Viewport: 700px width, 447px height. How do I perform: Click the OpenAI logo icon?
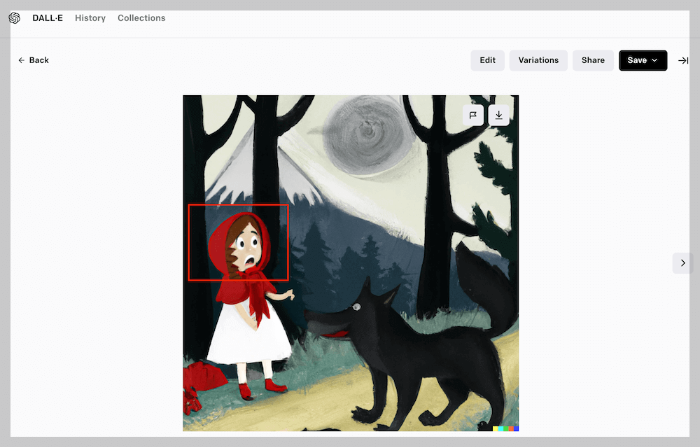click(x=14, y=18)
